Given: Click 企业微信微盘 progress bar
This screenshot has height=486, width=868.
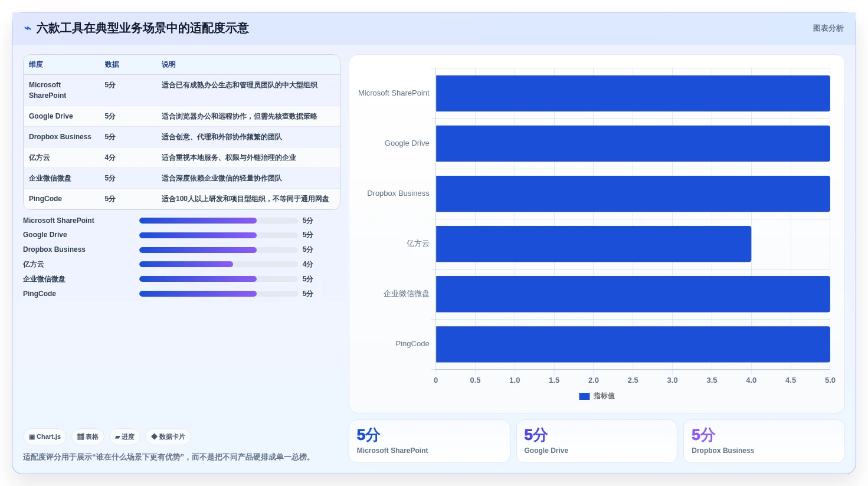Looking at the screenshot, I should click(218, 279).
